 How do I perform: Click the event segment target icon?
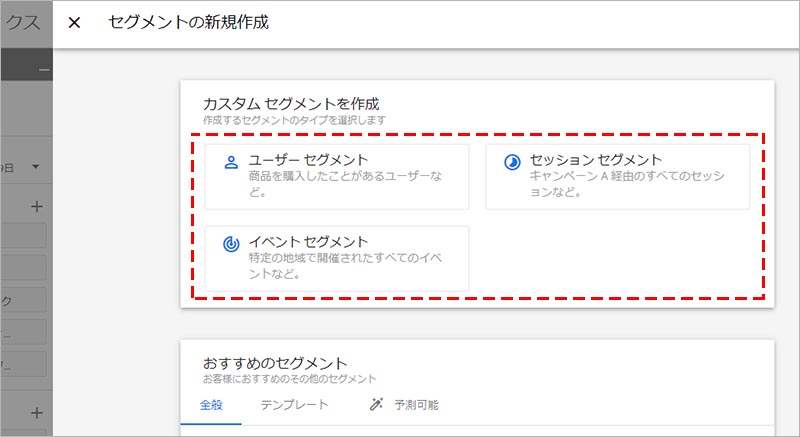[231, 243]
